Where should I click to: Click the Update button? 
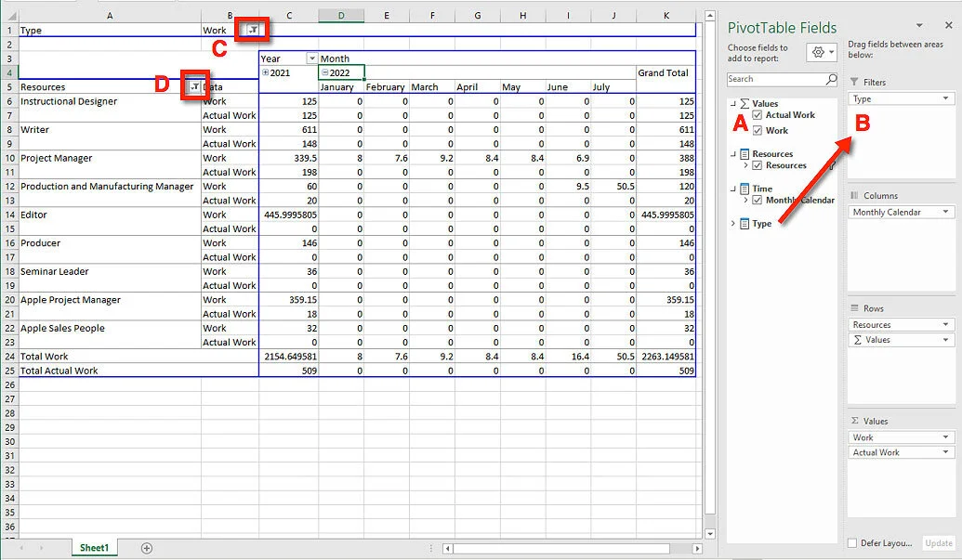click(x=939, y=543)
